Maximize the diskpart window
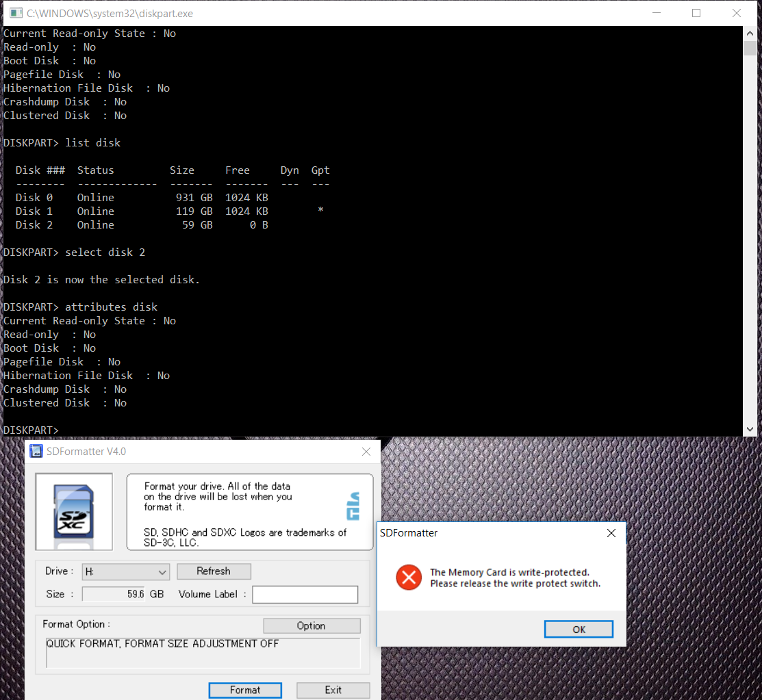Image resolution: width=762 pixels, height=700 pixels. point(696,13)
